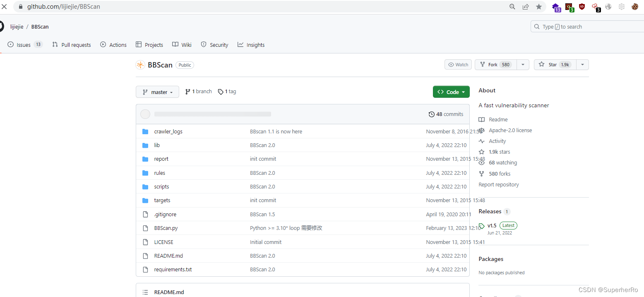Click the v1.5 release tag icon
This screenshot has width=644, height=297.
[x=482, y=226]
